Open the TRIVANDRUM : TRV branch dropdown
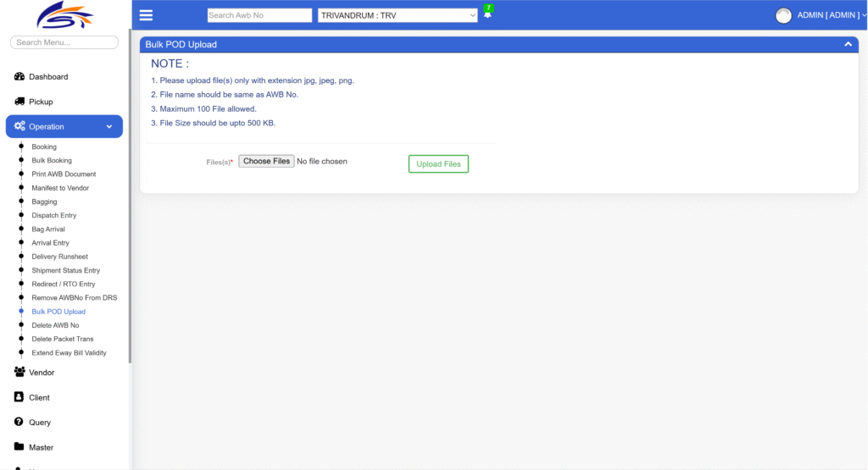Screen dimensions: 868x470 click(x=398, y=15)
